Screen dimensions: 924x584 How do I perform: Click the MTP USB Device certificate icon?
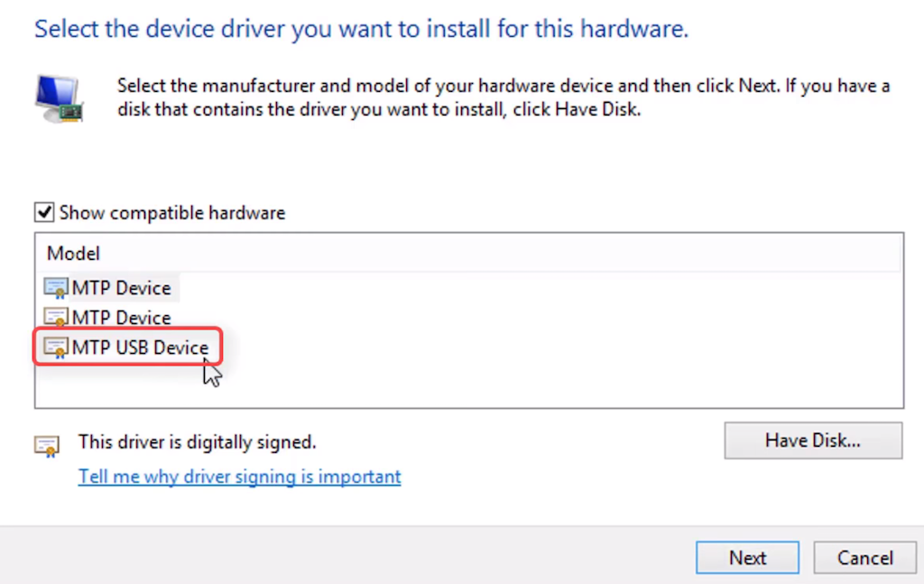(x=56, y=348)
